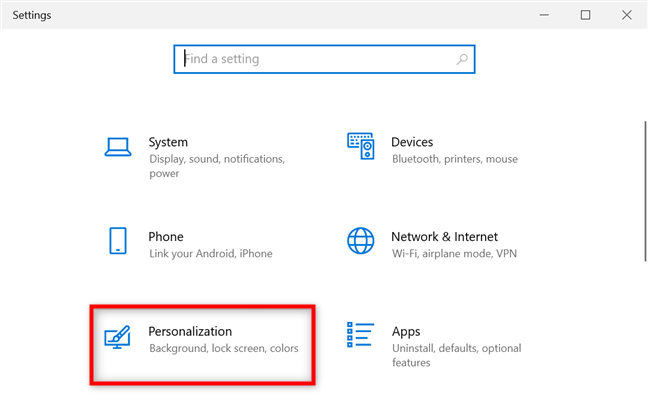Close the Settings window
This screenshot has height=411, width=648.
pyautogui.click(x=626, y=15)
